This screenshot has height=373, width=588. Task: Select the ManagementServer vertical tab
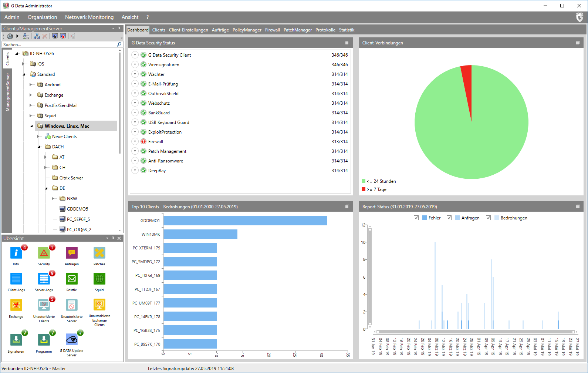[x=7, y=92]
